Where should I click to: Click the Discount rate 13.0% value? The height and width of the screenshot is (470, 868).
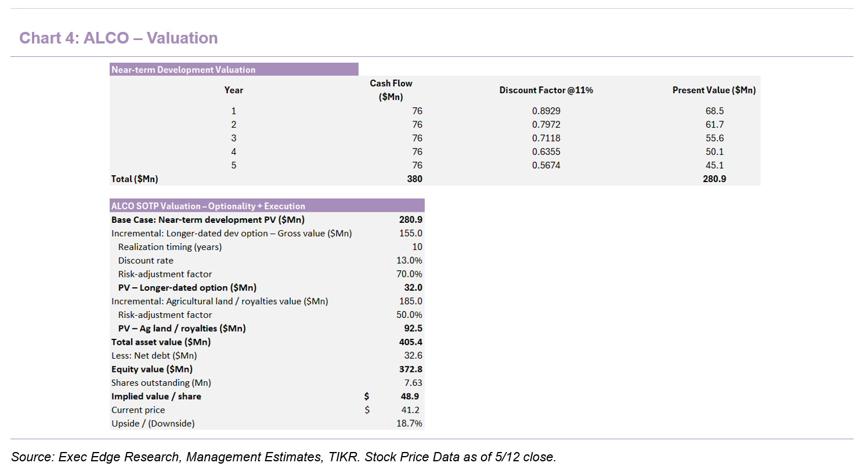409,261
